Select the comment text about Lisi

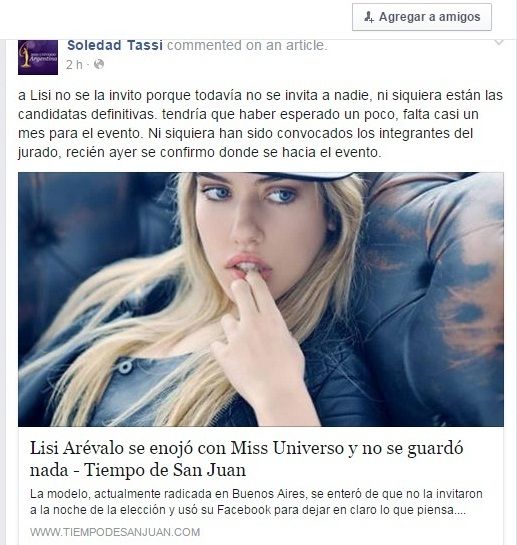pos(260,124)
